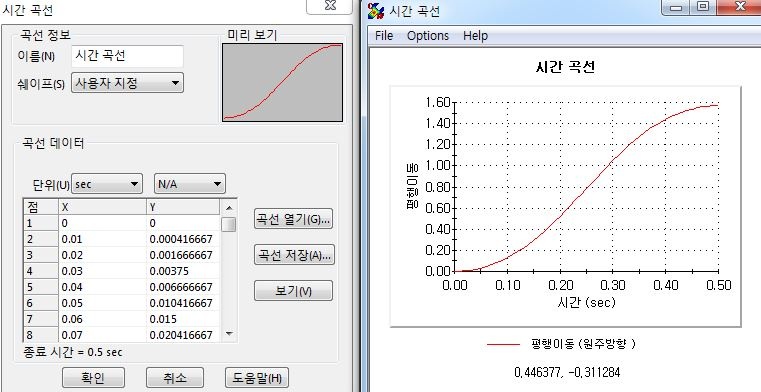Edit the 이름 curve name field

tap(127, 56)
